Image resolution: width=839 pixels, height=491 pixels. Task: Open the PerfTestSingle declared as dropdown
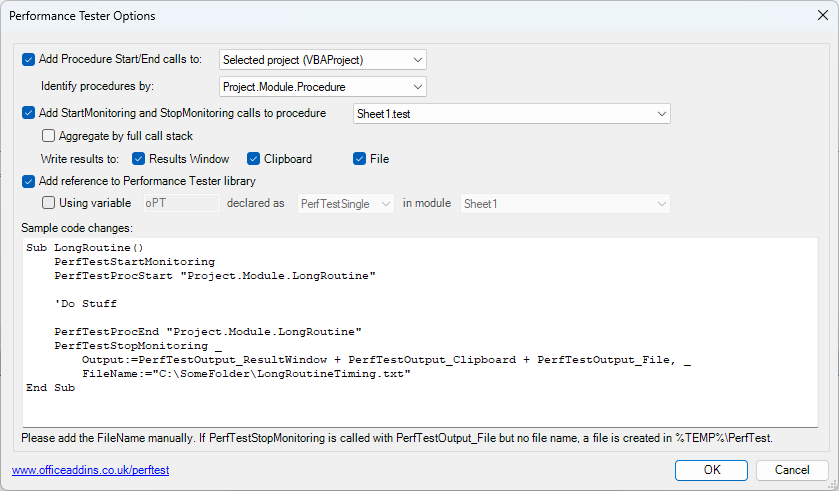coord(344,204)
